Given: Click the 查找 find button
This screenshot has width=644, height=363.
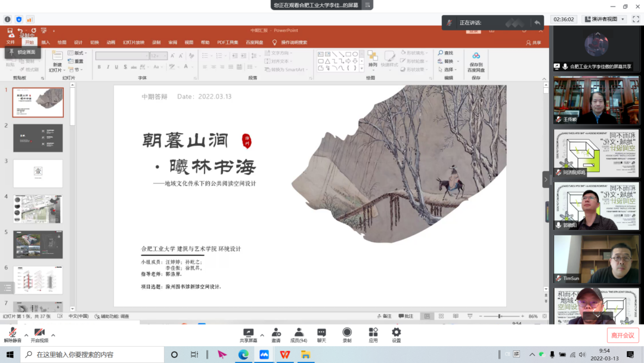Looking at the screenshot, I should pyautogui.click(x=445, y=53).
